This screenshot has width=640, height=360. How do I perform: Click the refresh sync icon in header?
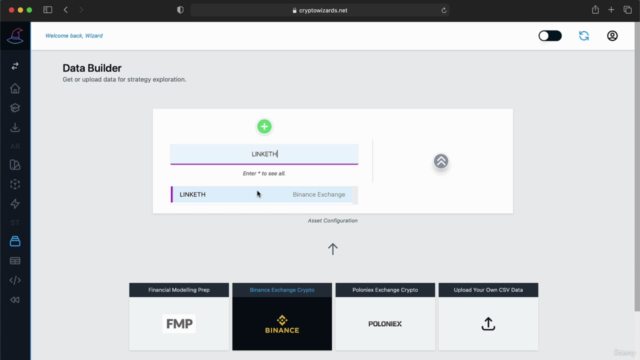click(x=584, y=36)
